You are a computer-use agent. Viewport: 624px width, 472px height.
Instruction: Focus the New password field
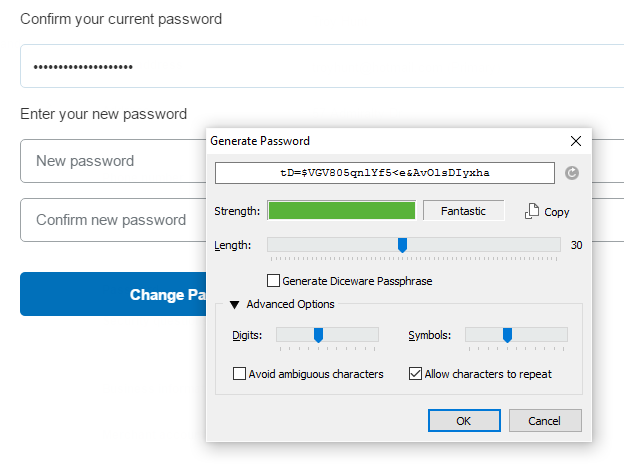click(113, 161)
